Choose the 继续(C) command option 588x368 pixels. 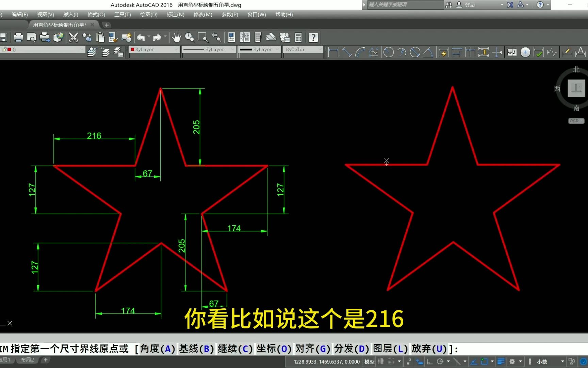pyautogui.click(x=235, y=349)
